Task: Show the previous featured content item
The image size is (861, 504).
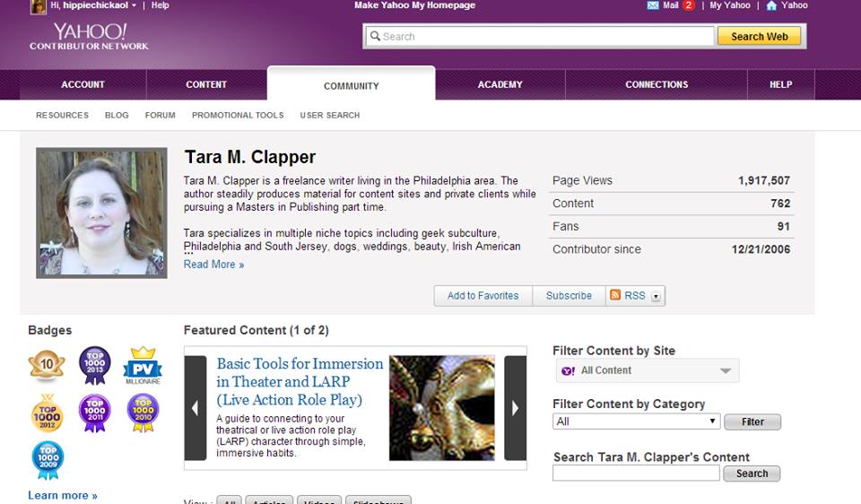Action: [x=196, y=408]
